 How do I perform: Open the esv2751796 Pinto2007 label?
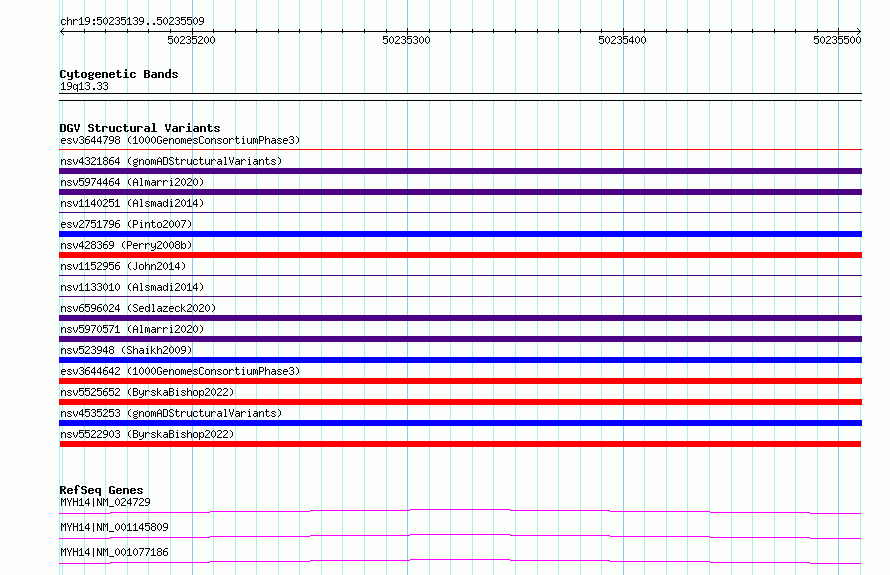click(126, 224)
